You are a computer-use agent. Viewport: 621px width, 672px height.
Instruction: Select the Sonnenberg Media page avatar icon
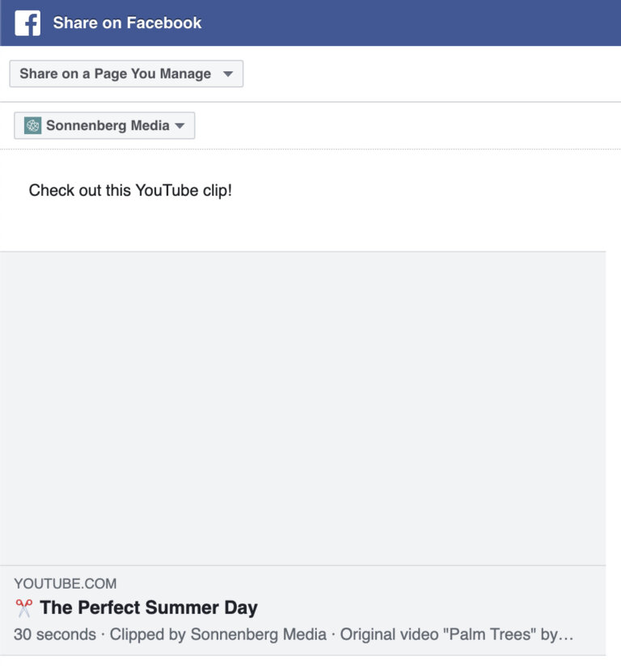tap(32, 125)
